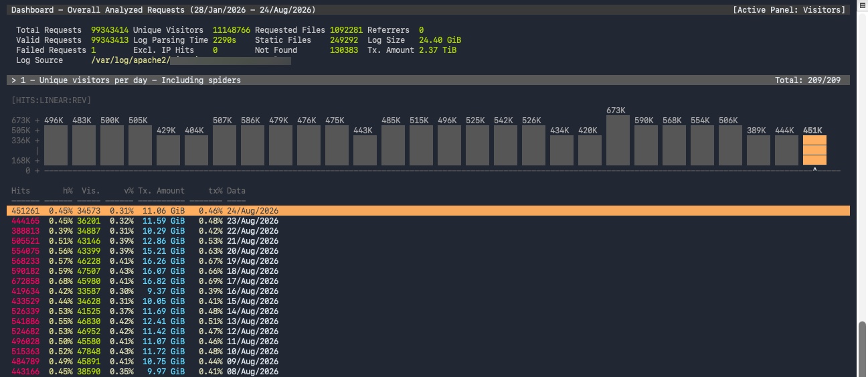Image resolution: width=868 pixels, height=377 pixels.
Task: Click the Static Files value 249292
Action: click(x=344, y=40)
